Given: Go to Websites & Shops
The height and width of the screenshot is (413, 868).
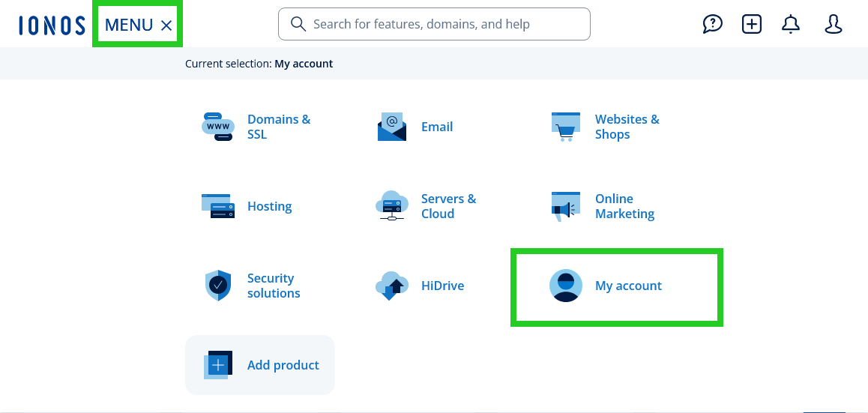Looking at the screenshot, I should (x=627, y=127).
